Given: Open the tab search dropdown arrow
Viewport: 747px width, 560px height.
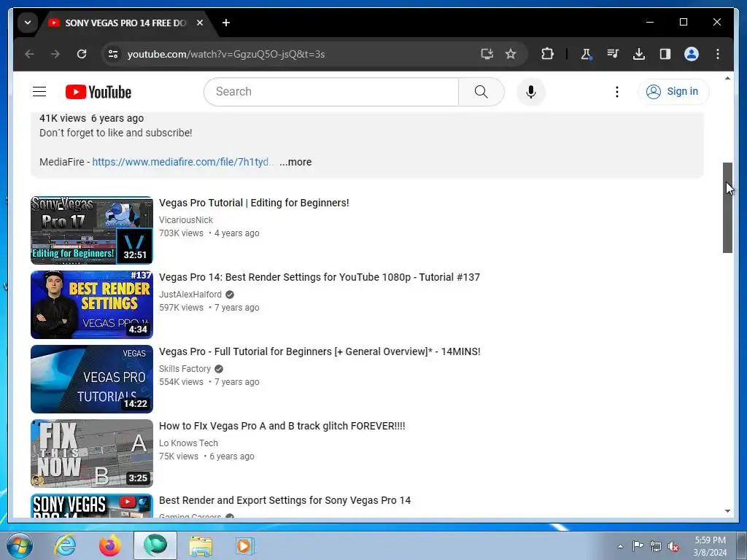Looking at the screenshot, I should tap(28, 23).
